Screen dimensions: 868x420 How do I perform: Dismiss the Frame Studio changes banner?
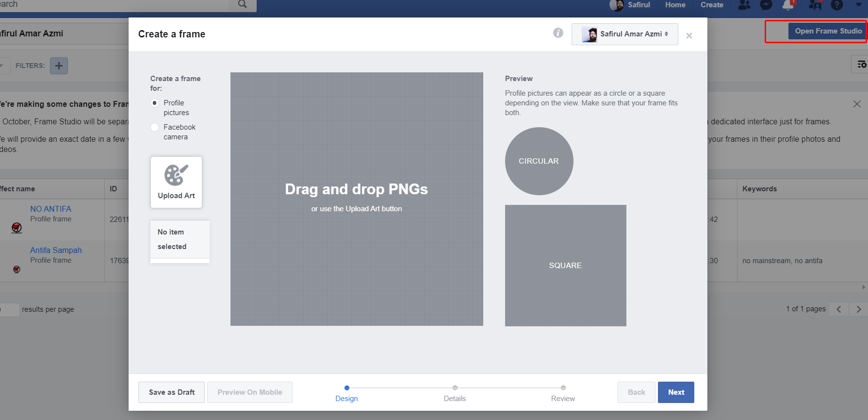[x=857, y=104]
